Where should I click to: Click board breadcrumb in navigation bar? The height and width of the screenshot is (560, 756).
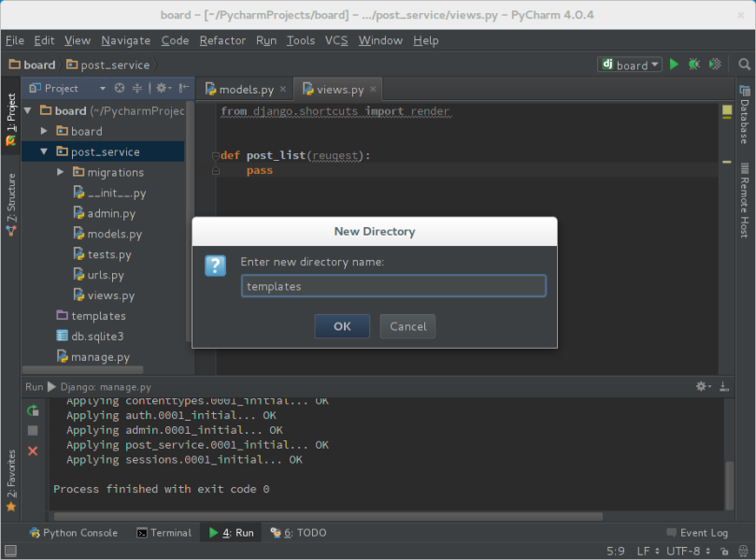tap(33, 65)
